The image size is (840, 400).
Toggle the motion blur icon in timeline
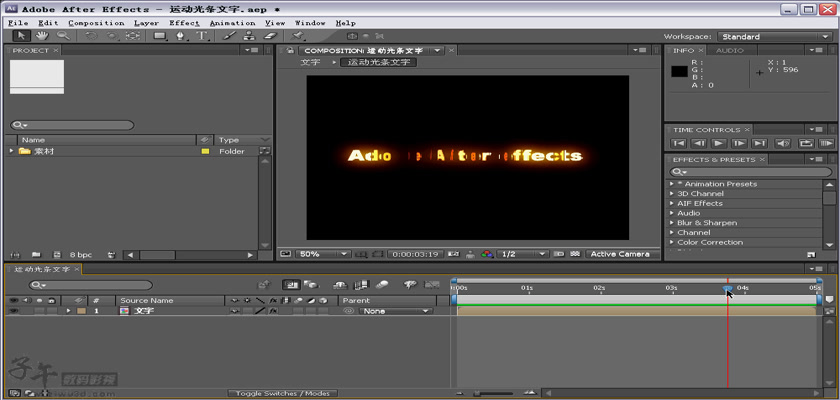coord(382,285)
